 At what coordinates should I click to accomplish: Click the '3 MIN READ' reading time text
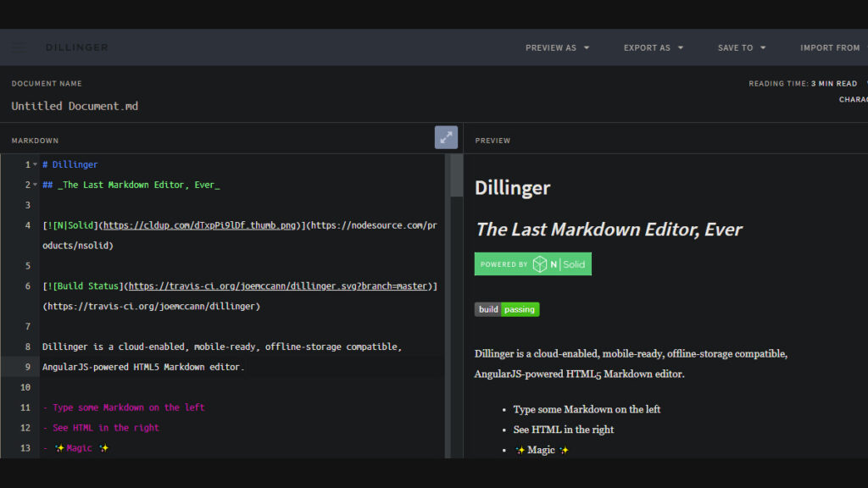pos(834,84)
